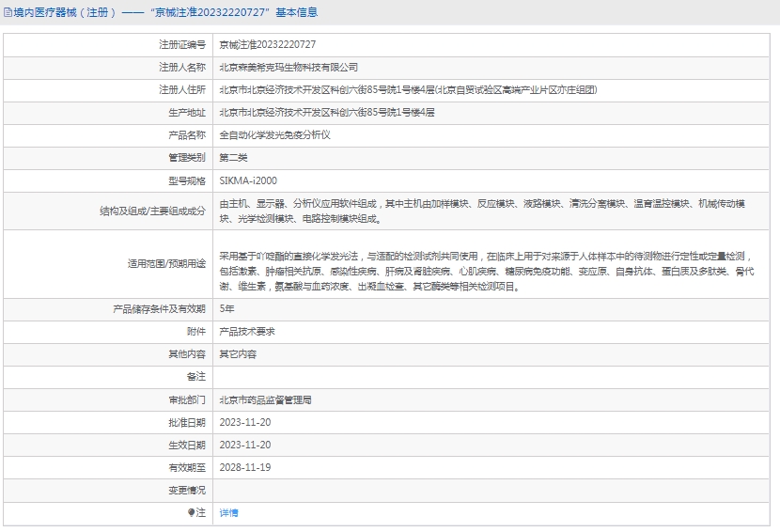Open the 详情 details link
The width and height of the screenshot is (780, 532).
228,512
